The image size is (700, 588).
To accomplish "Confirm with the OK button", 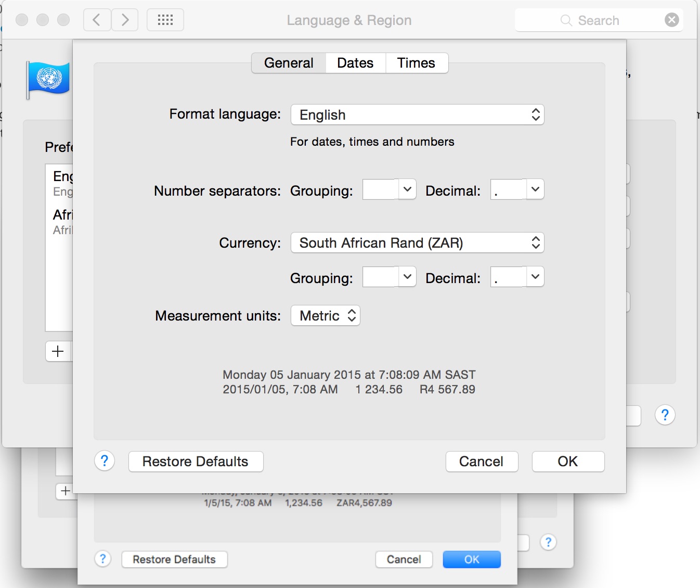I will click(567, 461).
